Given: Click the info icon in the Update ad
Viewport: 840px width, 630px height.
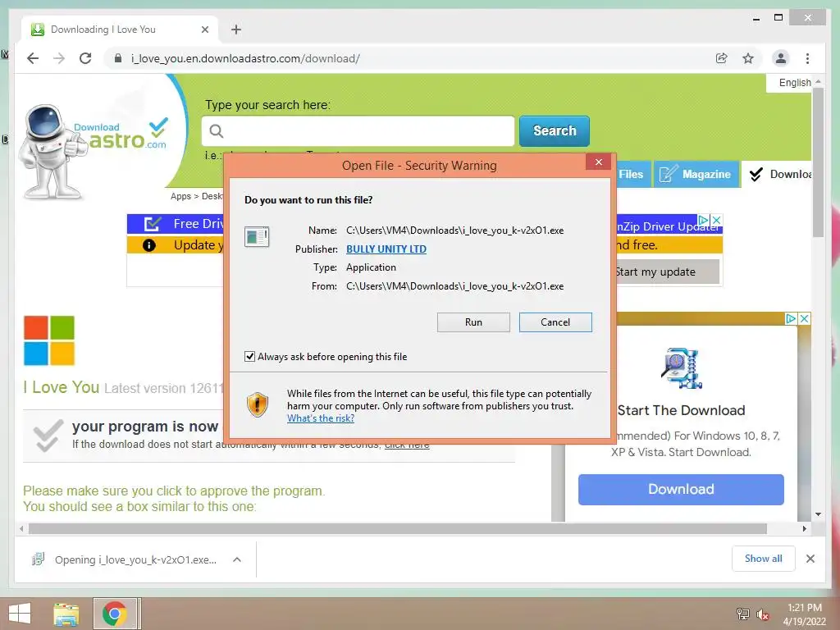Looking at the screenshot, I should point(149,245).
